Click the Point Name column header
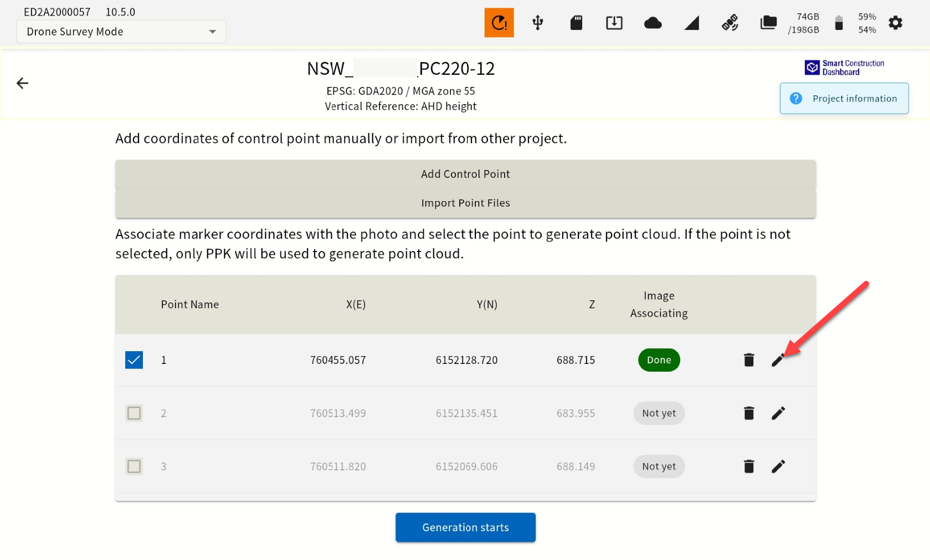The image size is (930, 560). pos(190,305)
